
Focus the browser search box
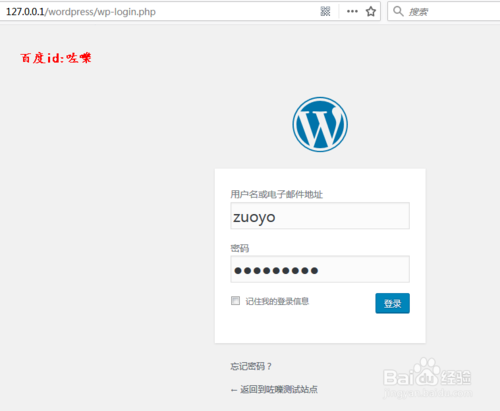click(x=444, y=12)
